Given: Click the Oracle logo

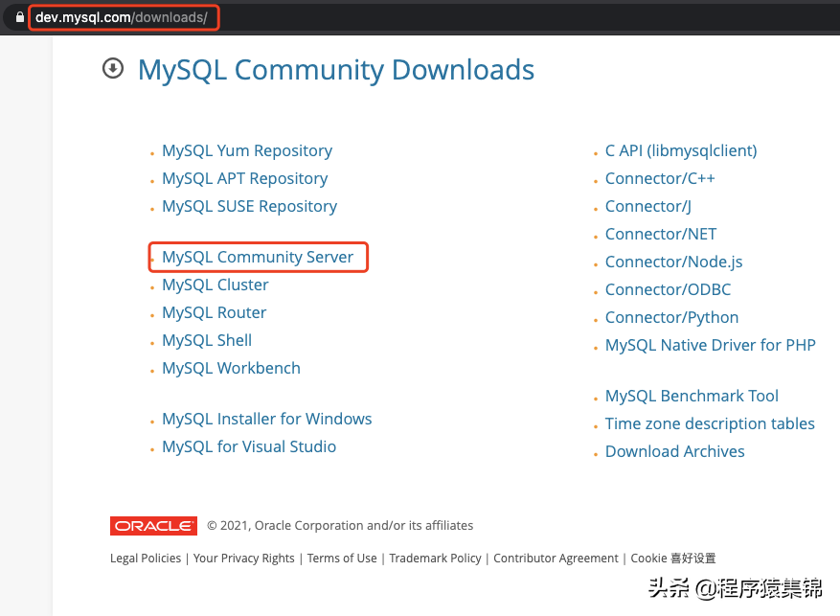Looking at the screenshot, I should 153,526.
